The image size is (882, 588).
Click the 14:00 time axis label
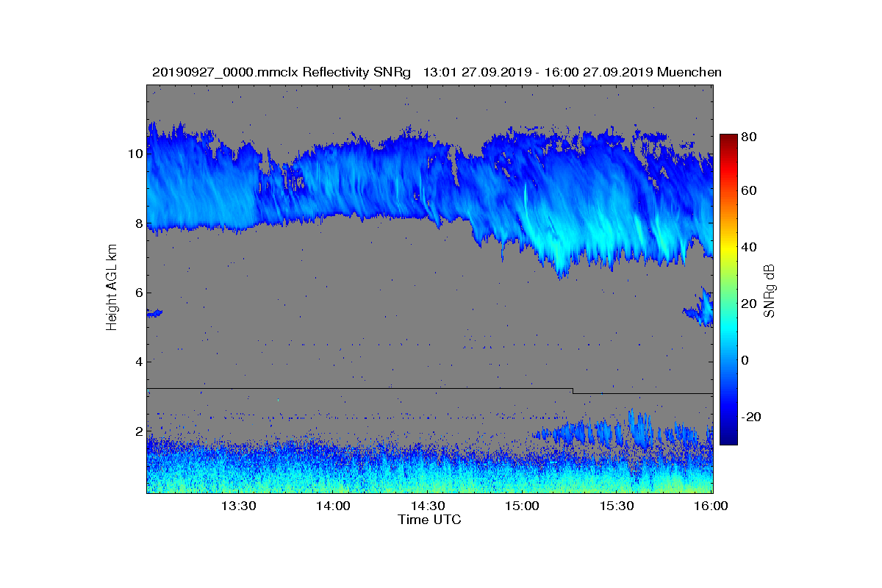[x=333, y=506]
